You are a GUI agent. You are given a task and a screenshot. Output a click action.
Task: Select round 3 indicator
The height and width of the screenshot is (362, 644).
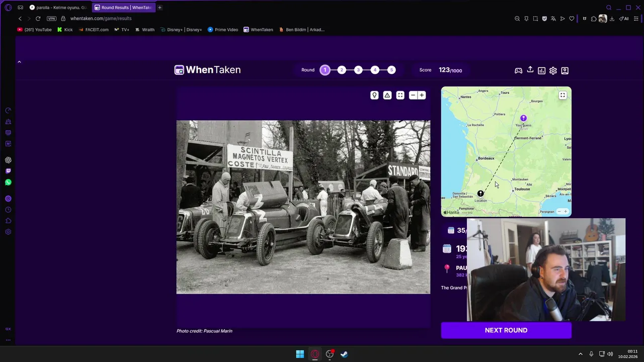click(358, 70)
